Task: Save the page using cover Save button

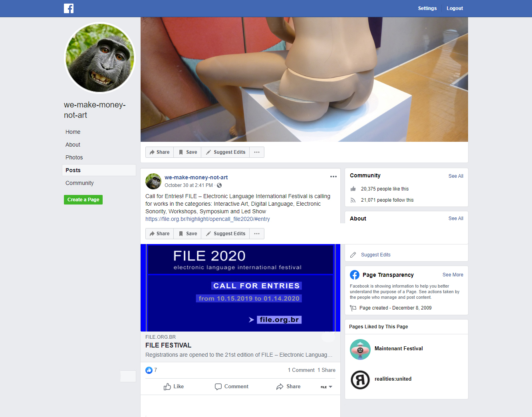Action: (187, 152)
